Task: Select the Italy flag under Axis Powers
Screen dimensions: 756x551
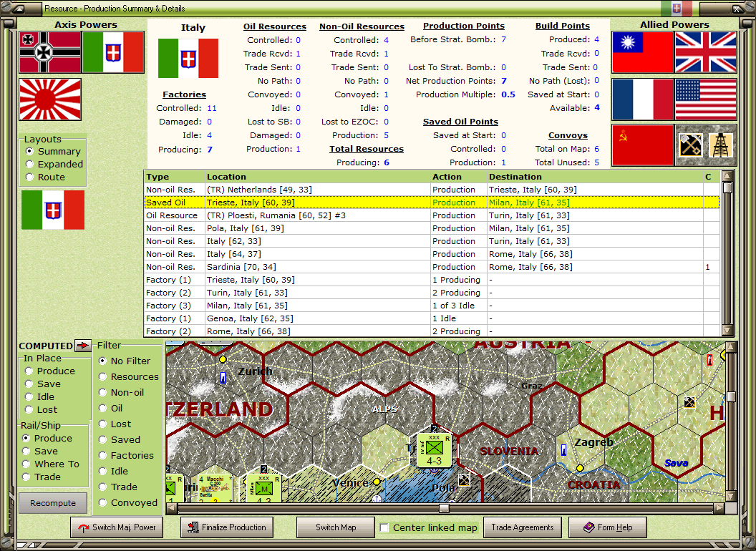Action: pyautogui.click(x=113, y=52)
